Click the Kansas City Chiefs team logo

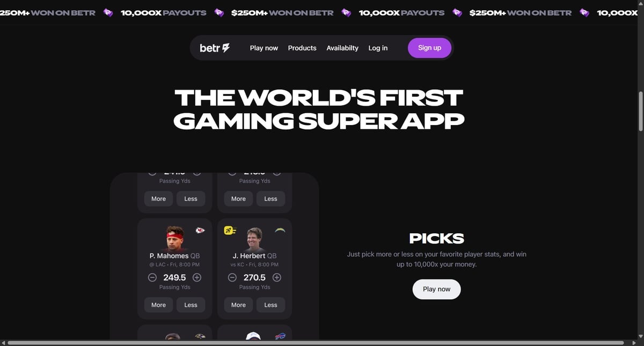coord(200,231)
